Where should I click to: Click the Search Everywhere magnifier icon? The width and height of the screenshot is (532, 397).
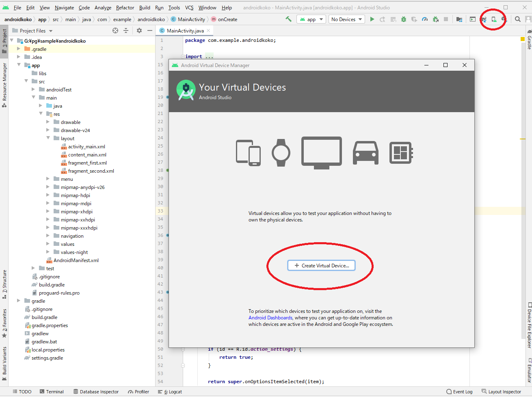pyautogui.click(x=518, y=19)
